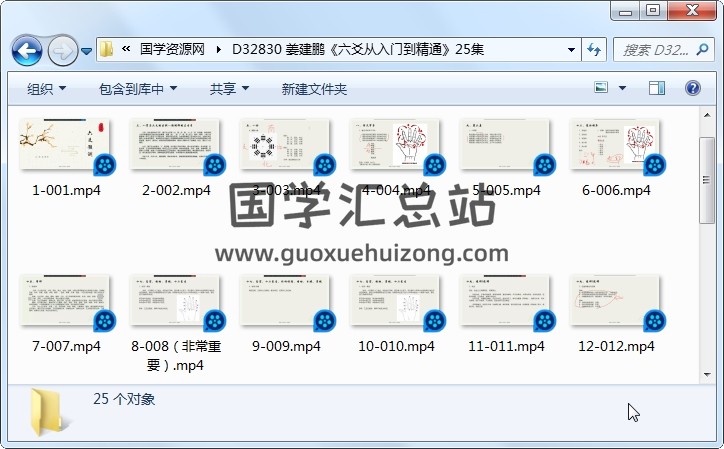
Task: Minimize the explorer window
Action: tap(625, 11)
